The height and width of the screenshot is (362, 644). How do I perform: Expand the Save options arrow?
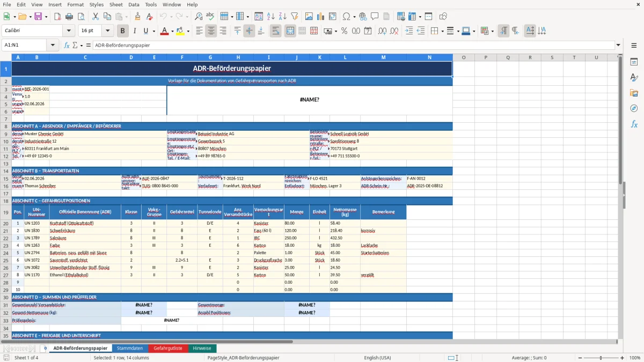(x=46, y=17)
